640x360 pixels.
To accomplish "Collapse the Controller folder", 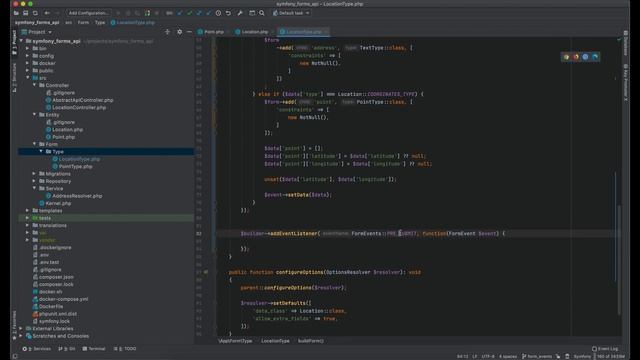I will (34, 85).
